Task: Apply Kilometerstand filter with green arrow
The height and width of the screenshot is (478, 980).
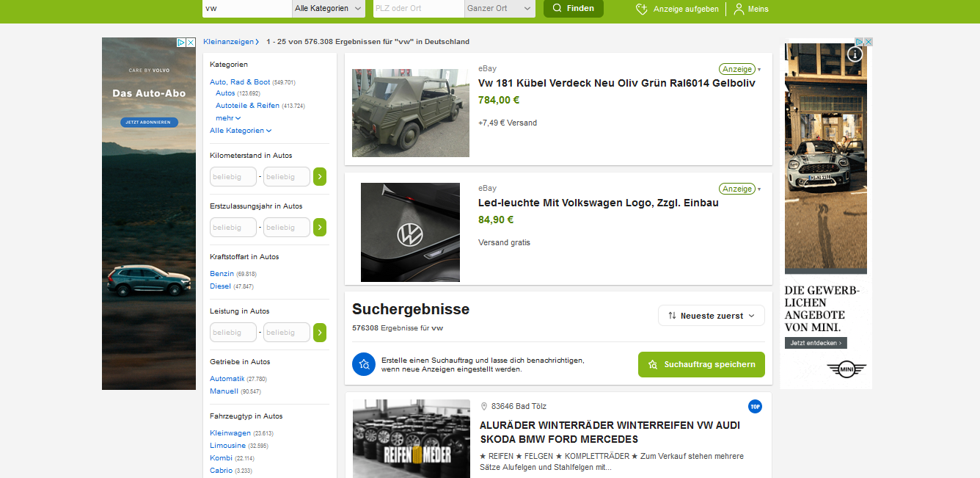Action: coord(320,176)
